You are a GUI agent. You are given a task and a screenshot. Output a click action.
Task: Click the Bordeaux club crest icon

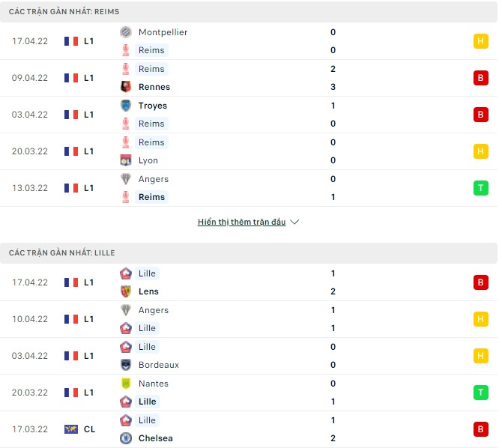[126, 365]
